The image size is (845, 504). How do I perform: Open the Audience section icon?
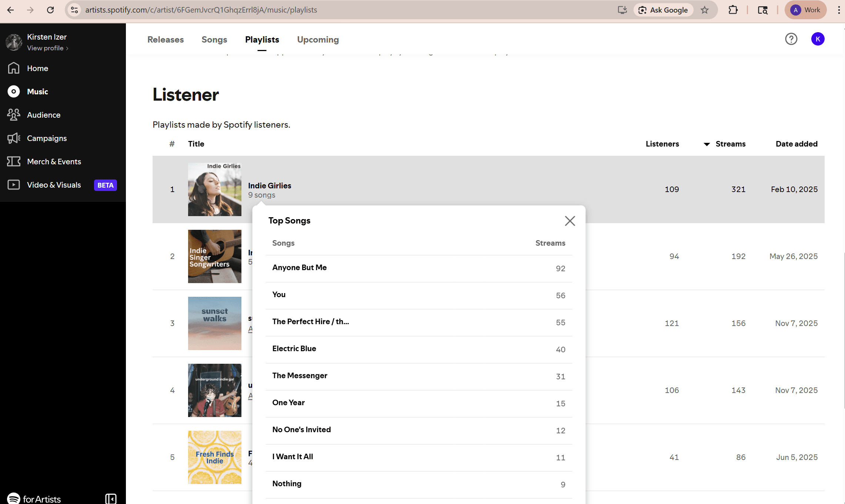[x=14, y=115]
